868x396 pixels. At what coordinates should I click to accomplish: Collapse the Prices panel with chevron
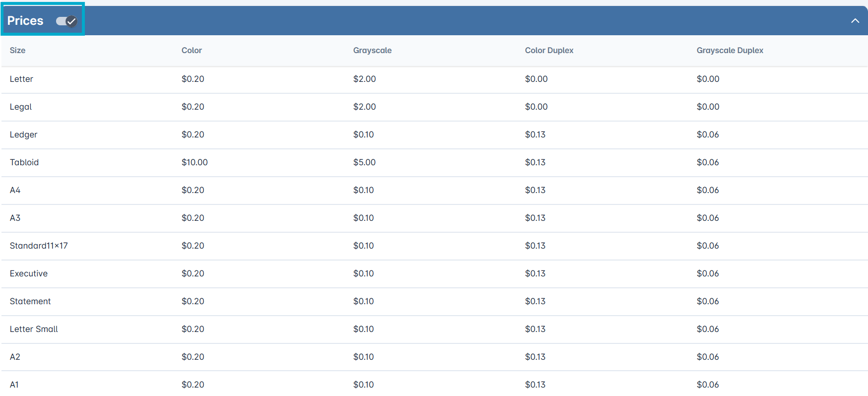click(x=855, y=21)
